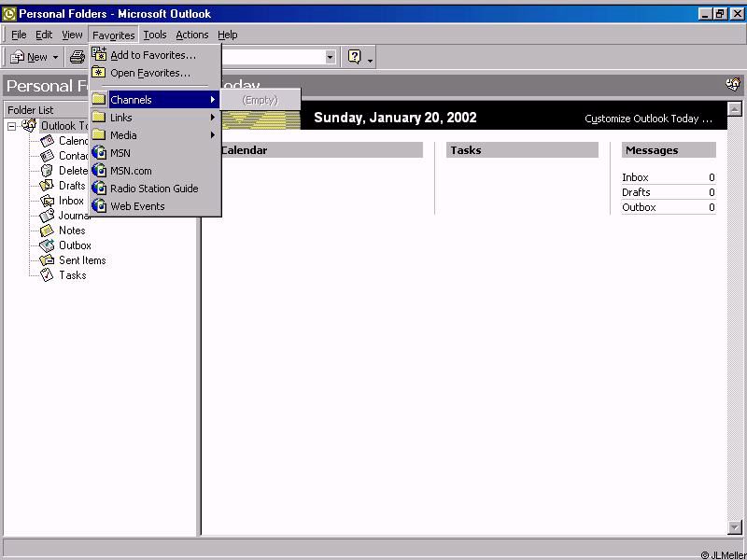Click the (Empty) submenu entry

[x=261, y=100]
